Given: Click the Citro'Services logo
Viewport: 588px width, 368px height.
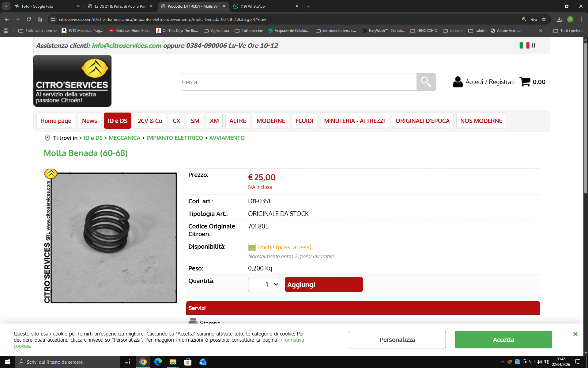Looking at the screenshot, I should coord(72,81).
